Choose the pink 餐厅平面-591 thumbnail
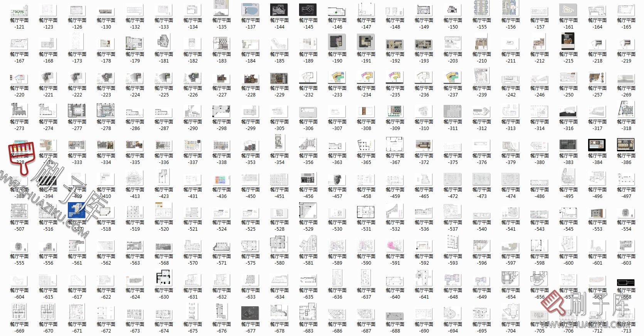The image size is (644, 336). click(395, 246)
